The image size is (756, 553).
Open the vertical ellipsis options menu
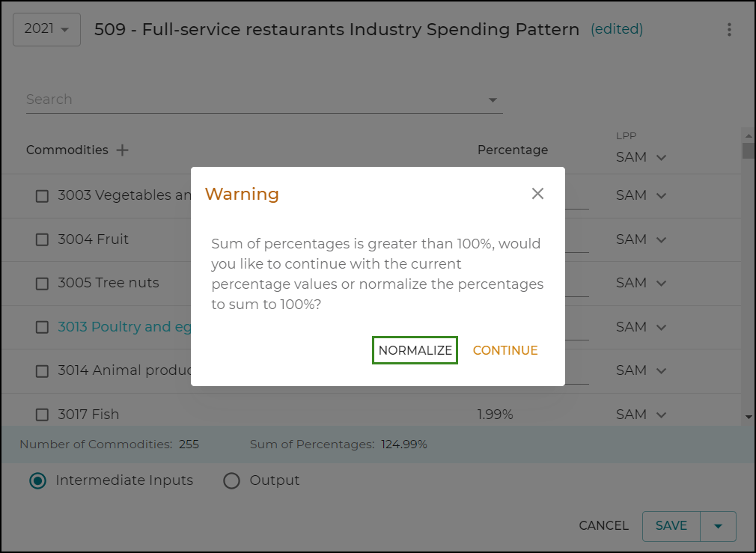[730, 29]
